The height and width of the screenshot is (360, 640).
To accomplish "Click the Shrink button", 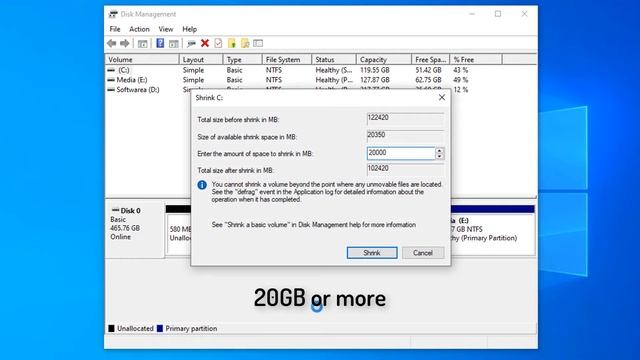I will (372, 253).
